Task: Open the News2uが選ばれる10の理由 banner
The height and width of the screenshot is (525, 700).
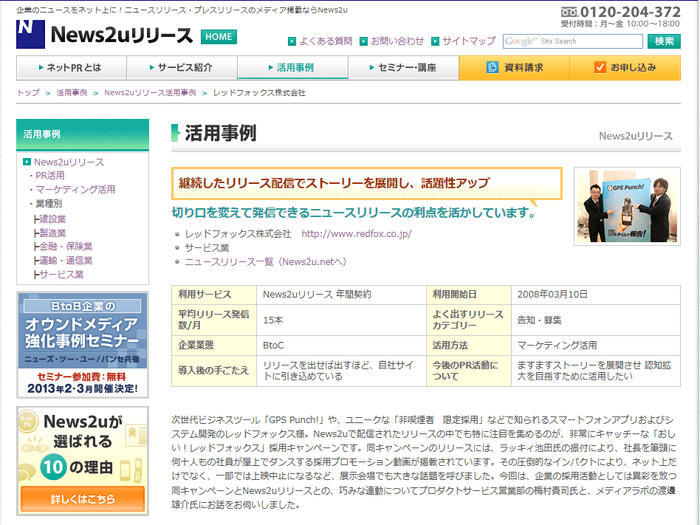Action: (x=83, y=461)
